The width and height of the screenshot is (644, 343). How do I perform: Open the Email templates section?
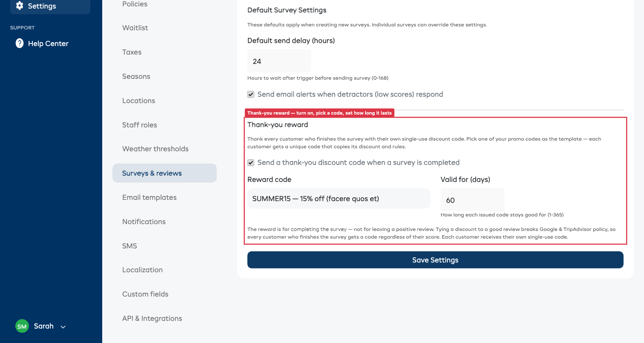(x=149, y=198)
